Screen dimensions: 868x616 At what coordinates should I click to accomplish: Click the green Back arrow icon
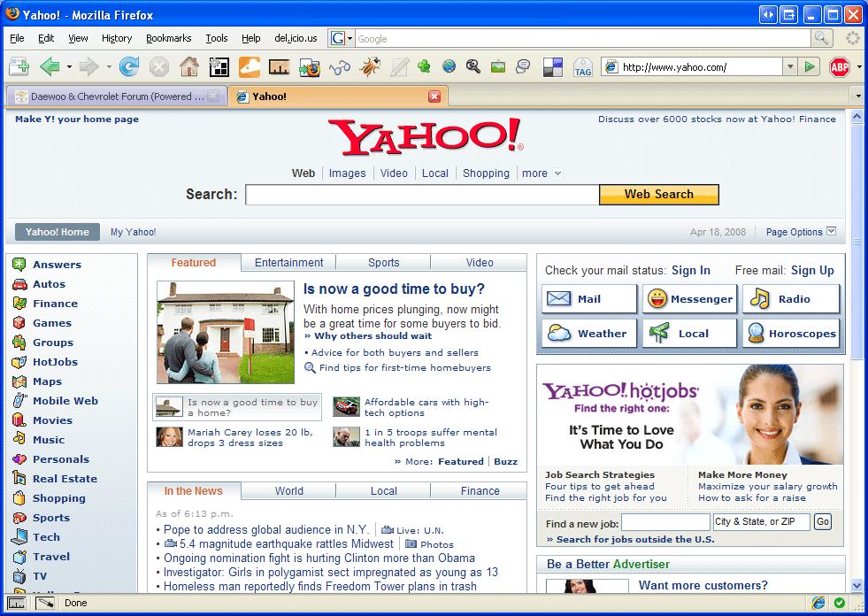pos(50,67)
